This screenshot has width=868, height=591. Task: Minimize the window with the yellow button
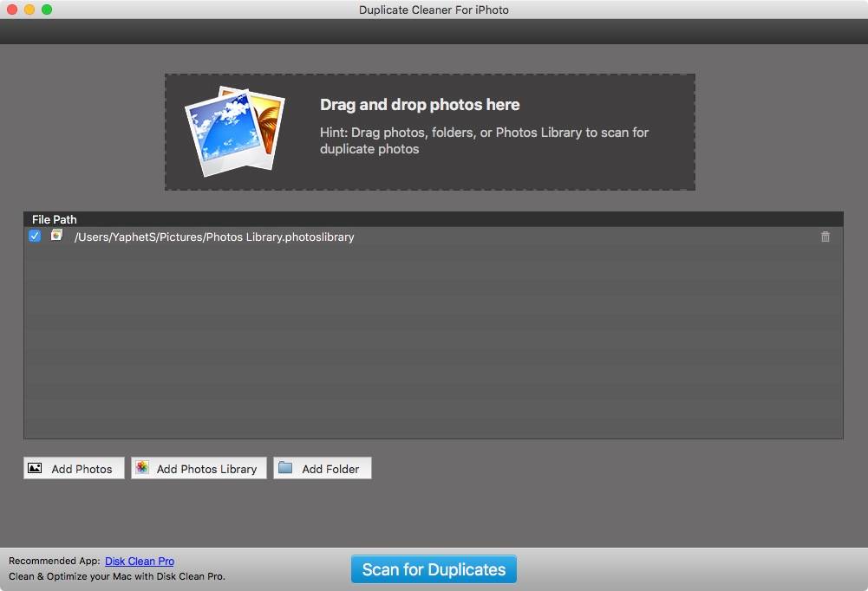point(29,10)
